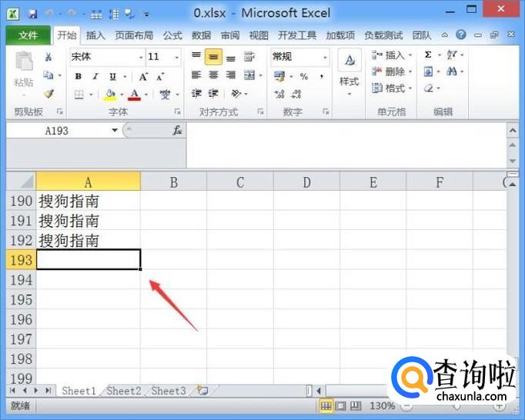Open the 插入 ribbon tab
This screenshot has width=525, height=420.
point(95,35)
